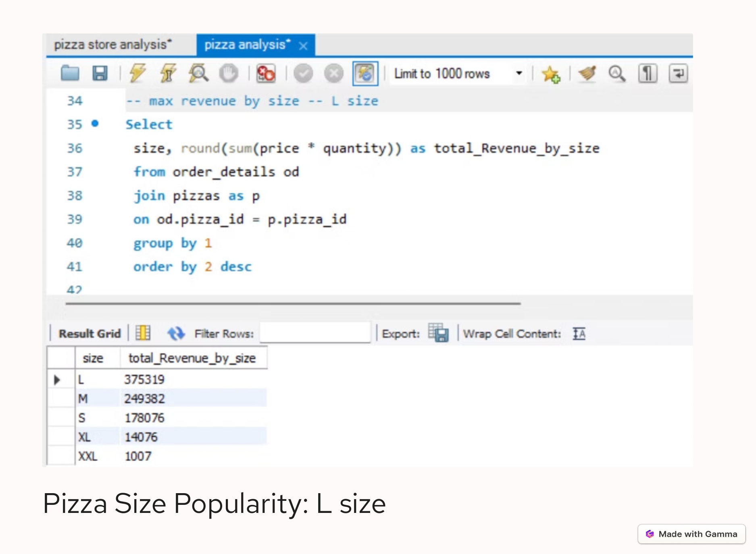The height and width of the screenshot is (554, 756).
Task: Click 'group by 1' line
Action: click(173, 243)
